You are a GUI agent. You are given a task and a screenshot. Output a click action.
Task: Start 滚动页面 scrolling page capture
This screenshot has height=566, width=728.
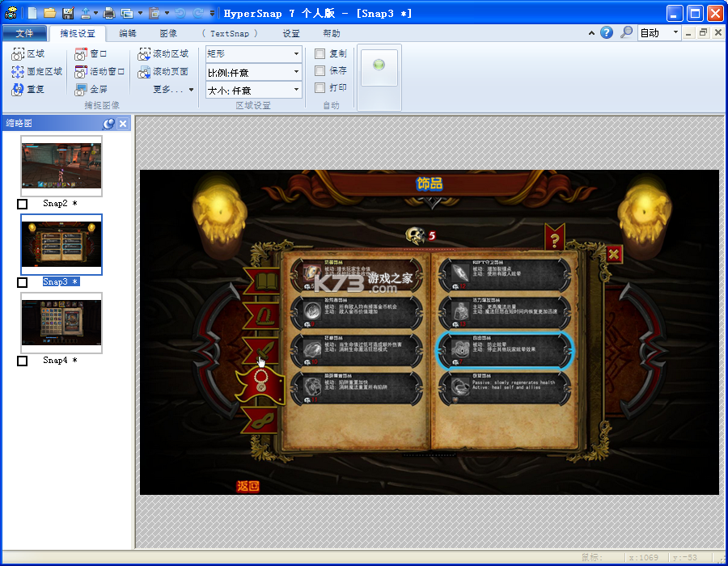[163, 71]
